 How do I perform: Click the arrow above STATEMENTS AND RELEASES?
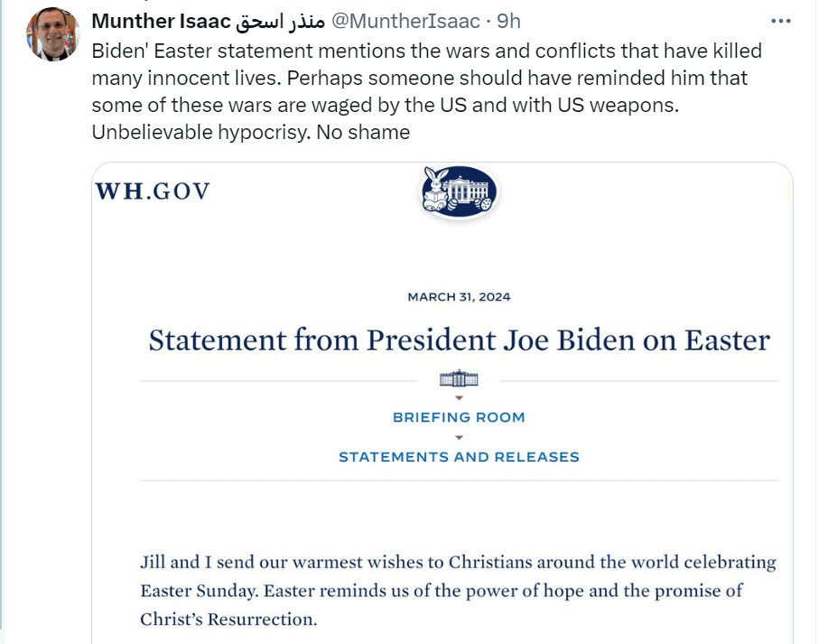459,438
